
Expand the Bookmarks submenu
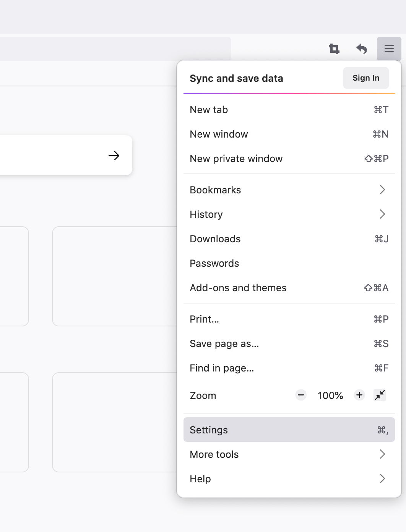click(289, 190)
